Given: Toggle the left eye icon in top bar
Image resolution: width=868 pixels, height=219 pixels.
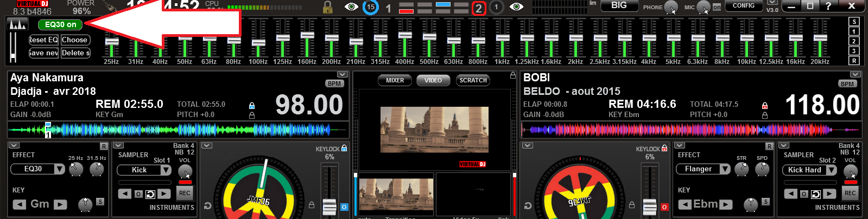Looking at the screenshot, I should point(351,7).
